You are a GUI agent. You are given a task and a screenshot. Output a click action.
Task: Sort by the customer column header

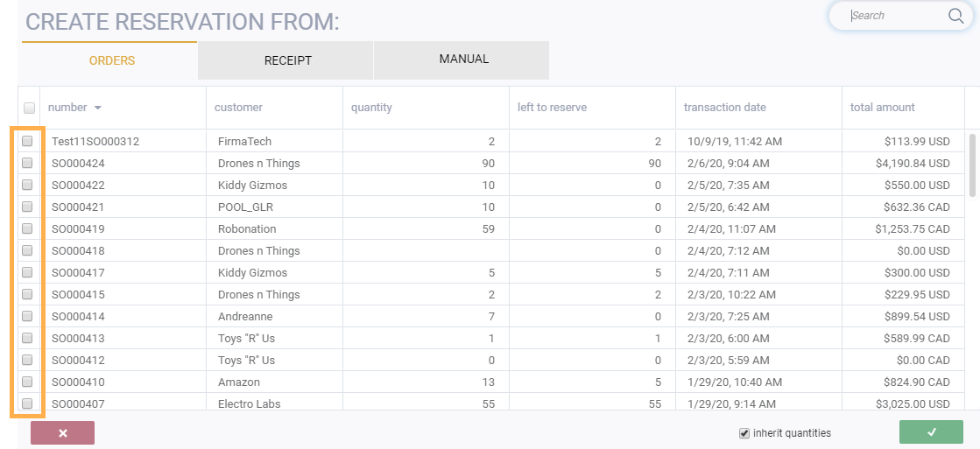238,108
